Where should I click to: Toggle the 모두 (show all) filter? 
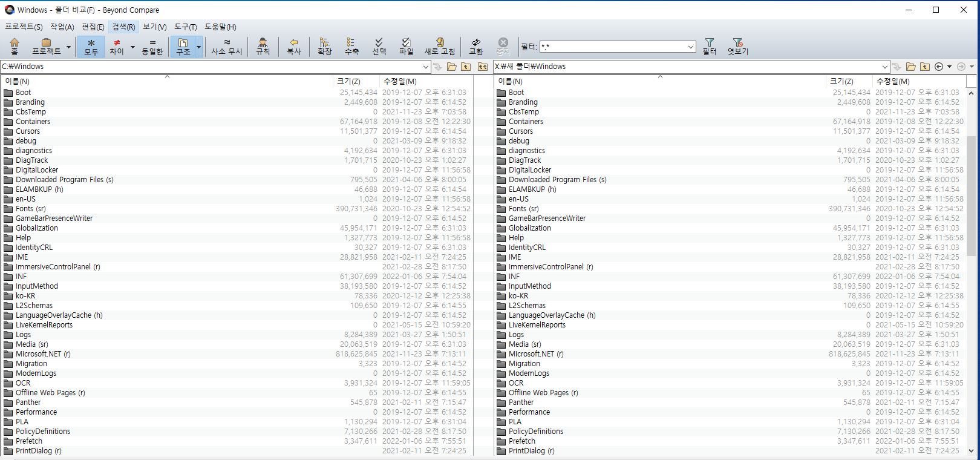[91, 47]
